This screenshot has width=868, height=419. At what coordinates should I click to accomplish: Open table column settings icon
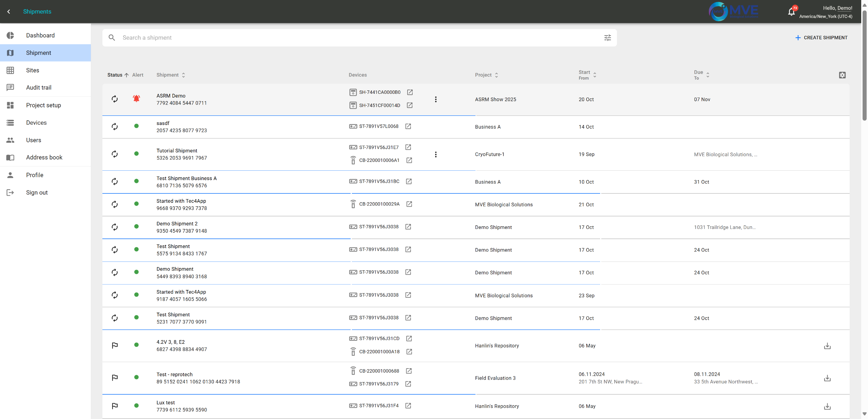pos(842,75)
